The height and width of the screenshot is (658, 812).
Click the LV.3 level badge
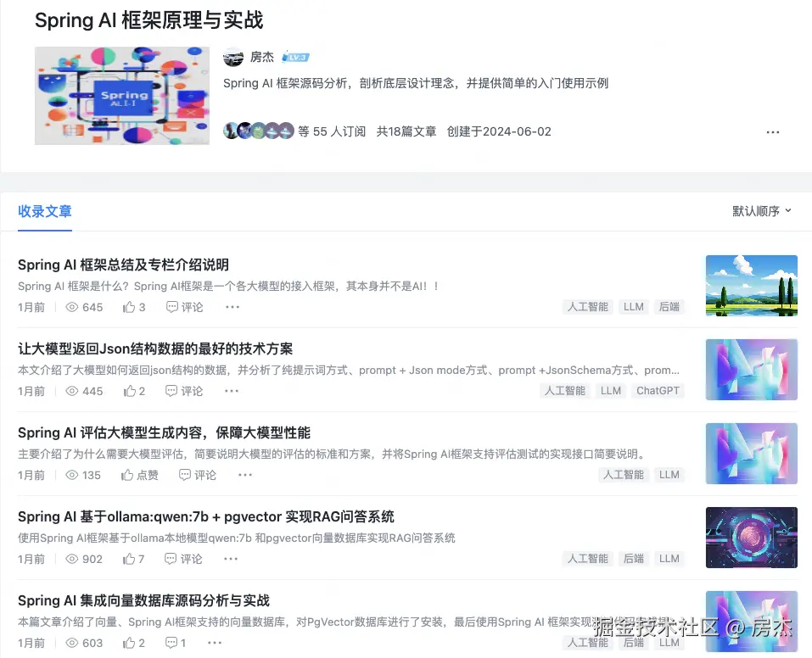tap(295, 57)
